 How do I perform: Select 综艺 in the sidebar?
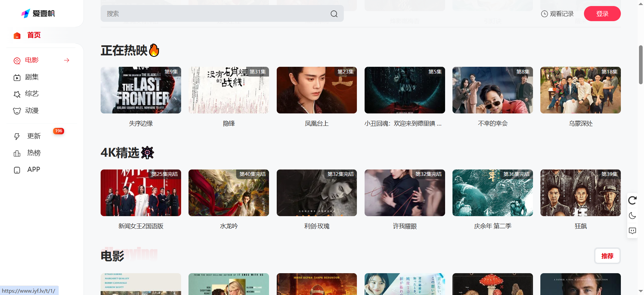(x=32, y=94)
